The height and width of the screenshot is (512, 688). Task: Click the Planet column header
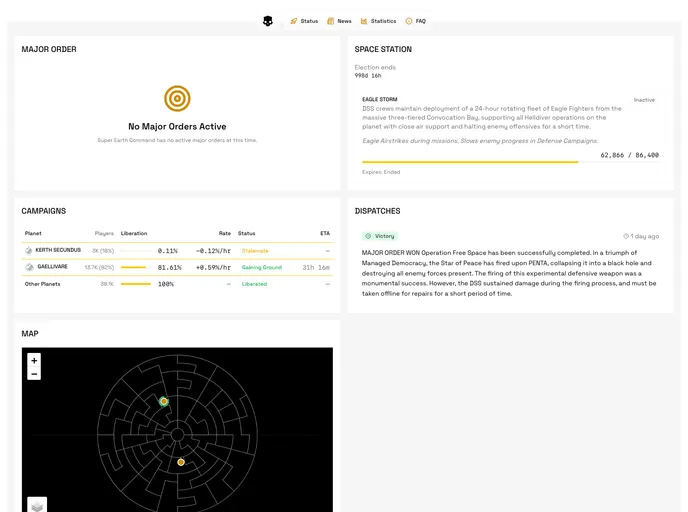tap(33, 233)
